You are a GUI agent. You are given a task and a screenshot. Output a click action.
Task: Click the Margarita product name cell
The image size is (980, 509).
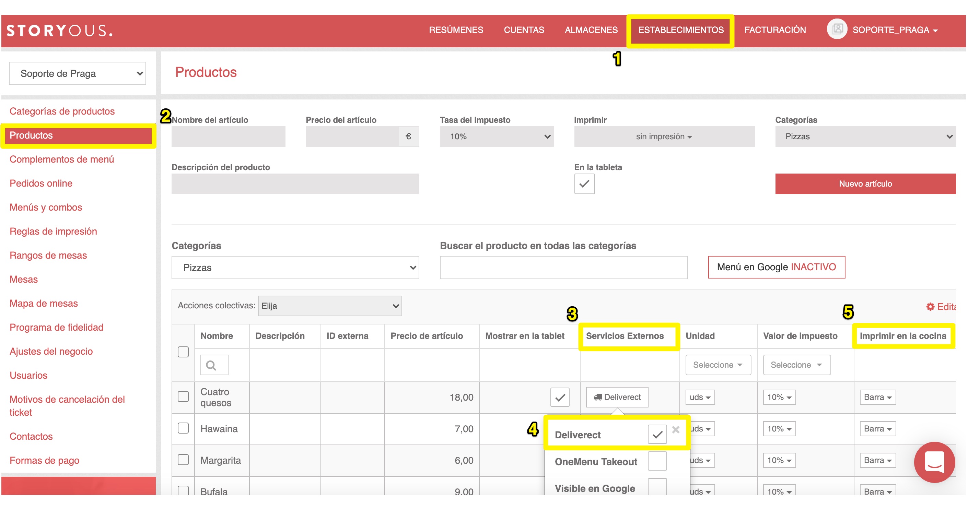[x=222, y=460]
